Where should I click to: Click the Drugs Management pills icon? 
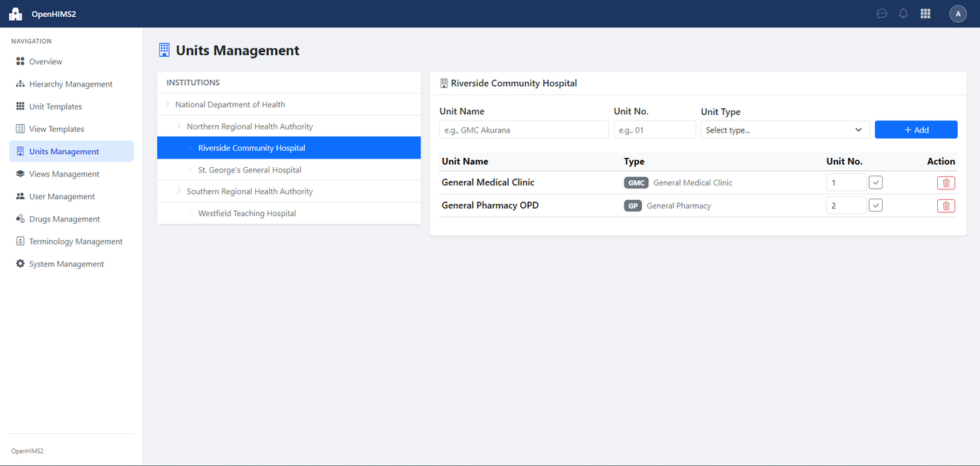[x=21, y=218]
